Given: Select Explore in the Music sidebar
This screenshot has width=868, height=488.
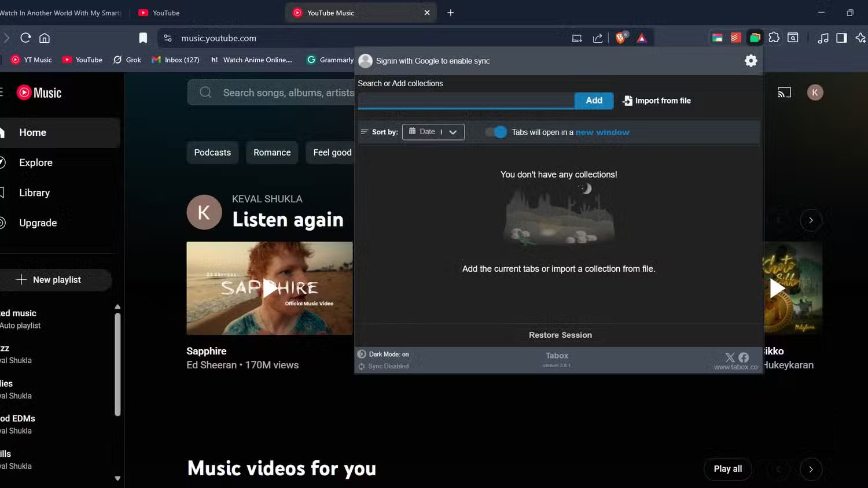Looking at the screenshot, I should click(x=35, y=162).
